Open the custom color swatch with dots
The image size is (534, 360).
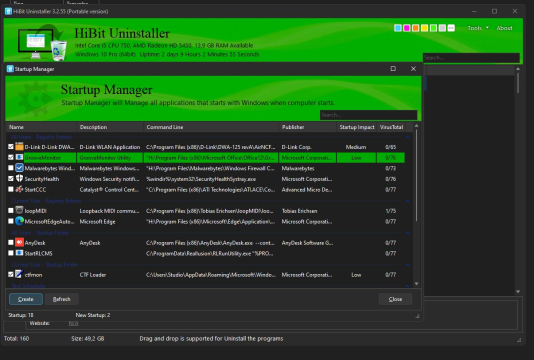pos(451,28)
